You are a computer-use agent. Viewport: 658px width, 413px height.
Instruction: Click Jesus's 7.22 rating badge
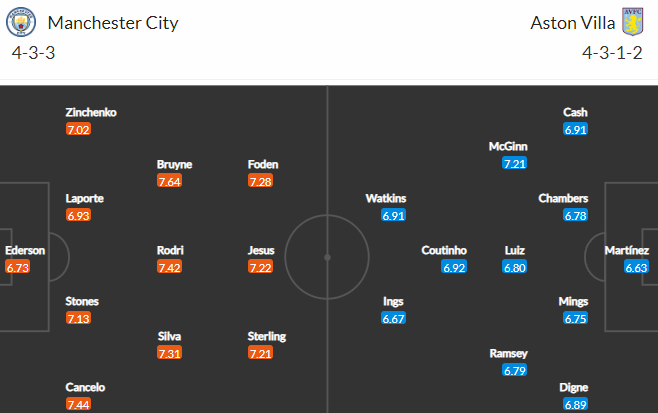click(x=260, y=267)
